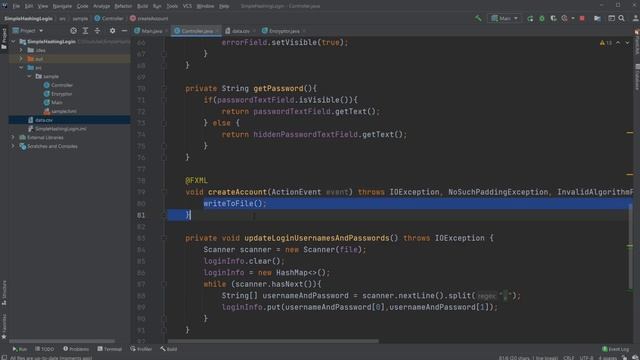Open the Main run configuration dropdown

[504, 18]
